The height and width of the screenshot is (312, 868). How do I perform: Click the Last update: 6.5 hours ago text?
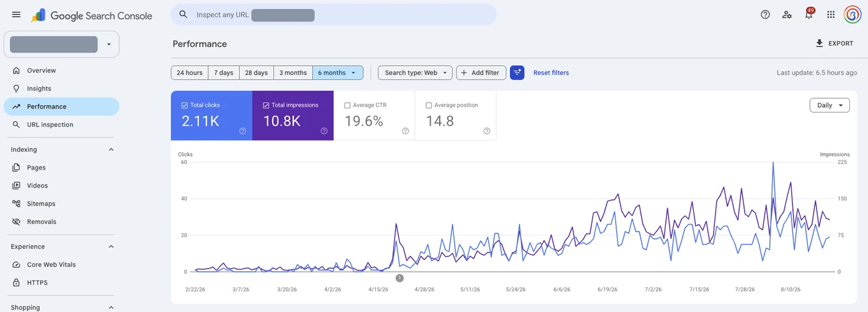click(817, 72)
